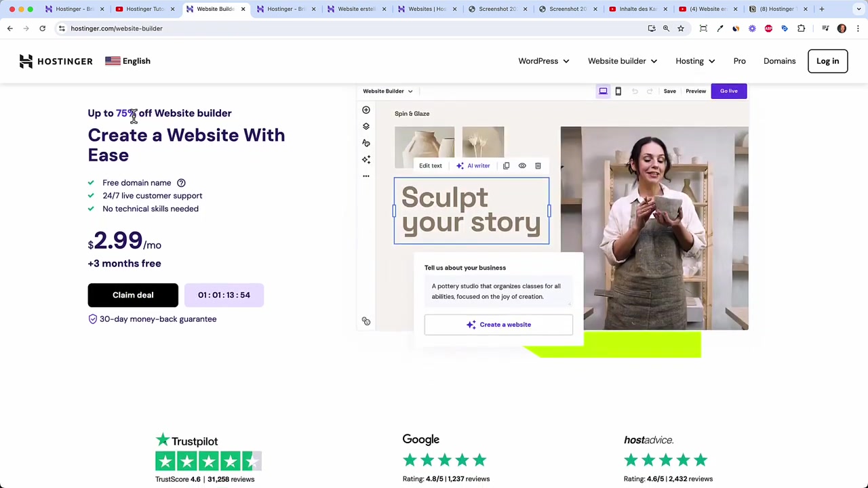
Task: Click the more options dots in editor sidebar
Action: click(366, 176)
